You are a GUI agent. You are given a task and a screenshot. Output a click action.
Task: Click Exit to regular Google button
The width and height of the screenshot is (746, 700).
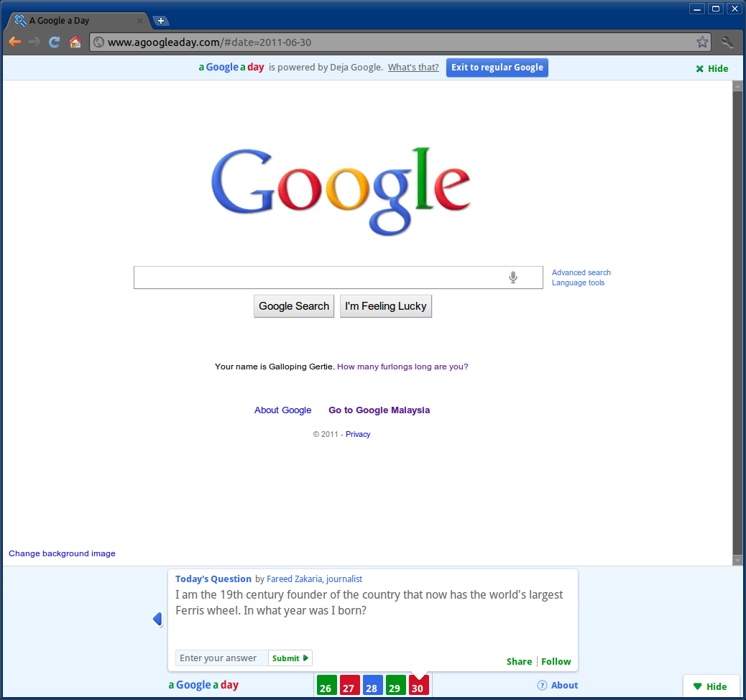click(x=497, y=67)
